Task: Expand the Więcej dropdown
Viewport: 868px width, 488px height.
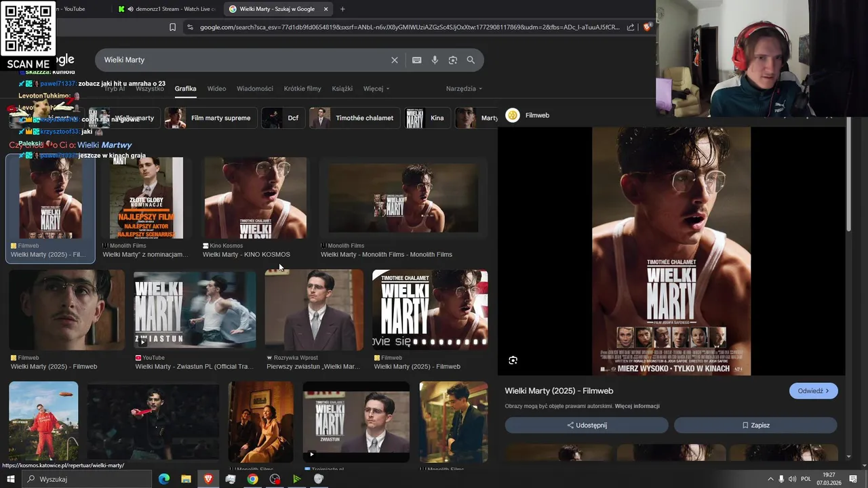Action: pos(376,89)
